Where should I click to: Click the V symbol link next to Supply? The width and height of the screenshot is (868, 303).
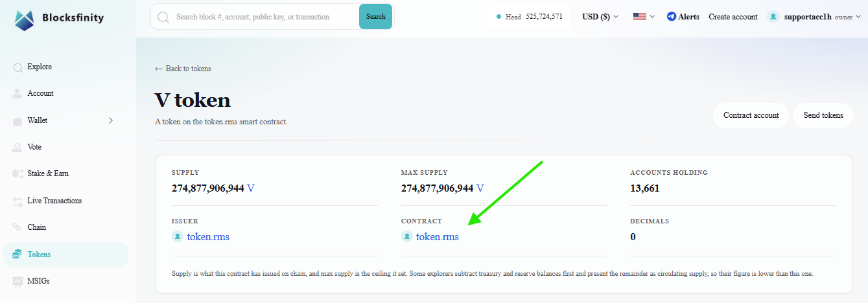251,188
